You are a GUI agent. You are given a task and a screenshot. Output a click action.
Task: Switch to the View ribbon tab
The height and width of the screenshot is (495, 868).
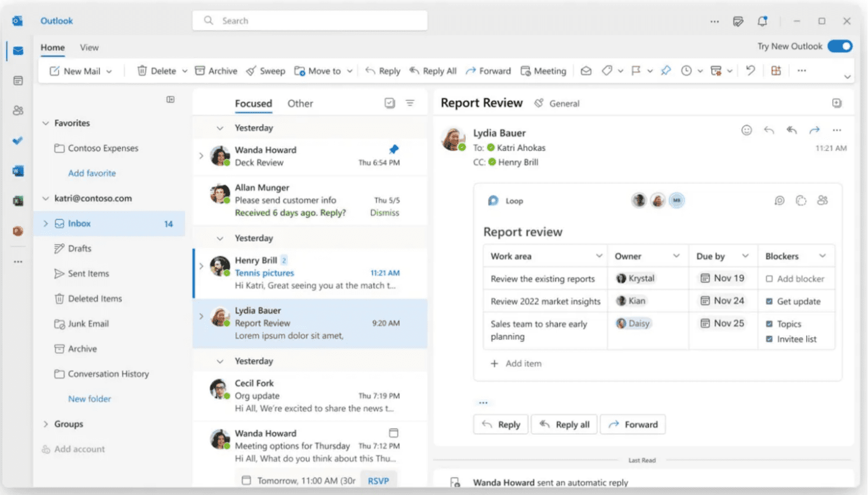tap(89, 47)
